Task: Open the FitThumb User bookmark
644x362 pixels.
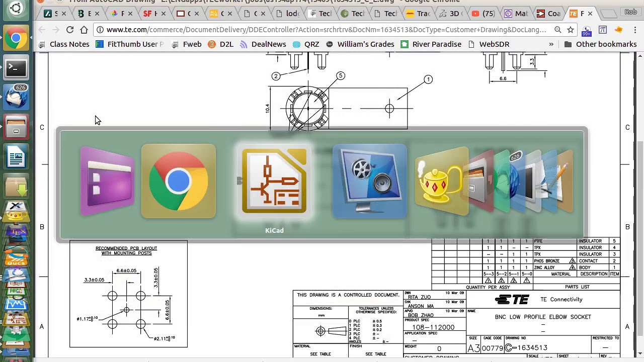Action: tap(130, 44)
